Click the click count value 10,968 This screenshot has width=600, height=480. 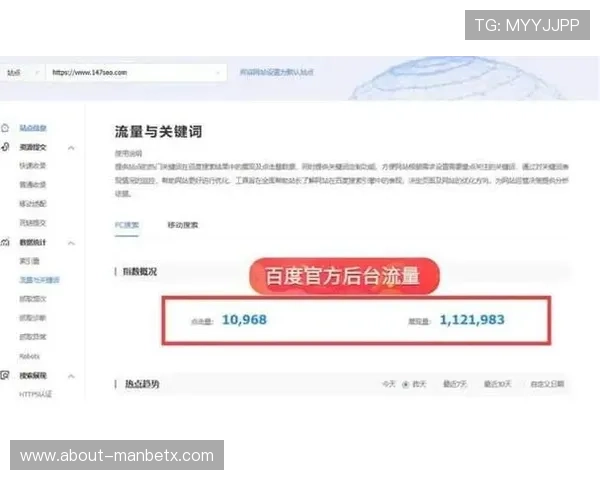(x=245, y=320)
